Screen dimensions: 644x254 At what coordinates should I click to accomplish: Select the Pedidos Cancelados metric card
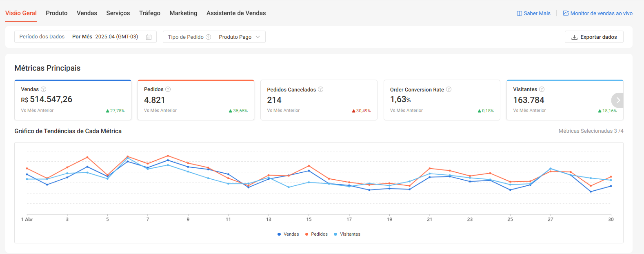click(x=319, y=100)
